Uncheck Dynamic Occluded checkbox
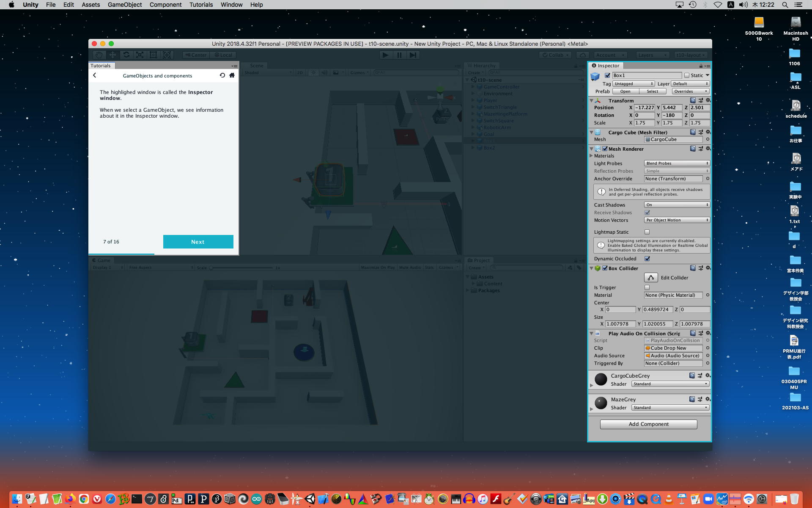Viewport: 812px width, 508px height. 647,259
